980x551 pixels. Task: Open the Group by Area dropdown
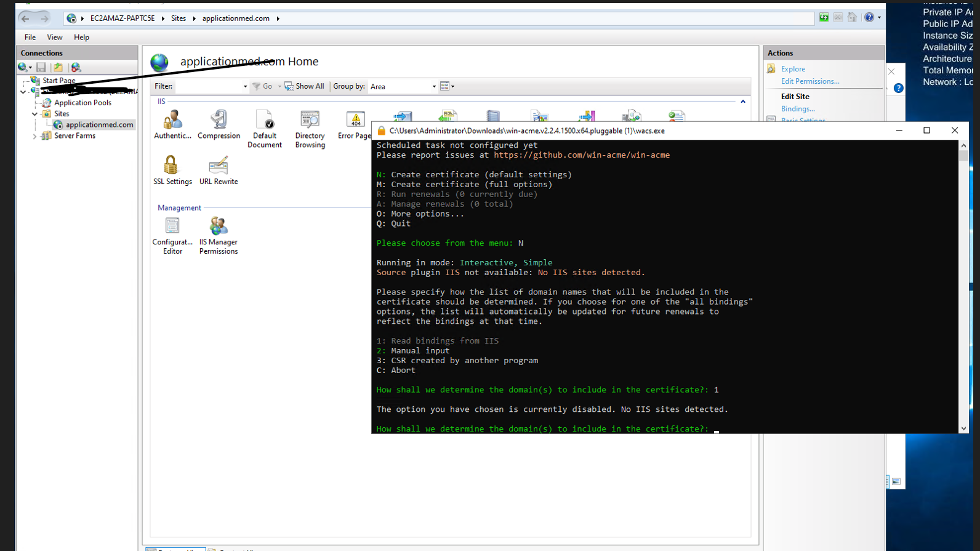pos(403,86)
